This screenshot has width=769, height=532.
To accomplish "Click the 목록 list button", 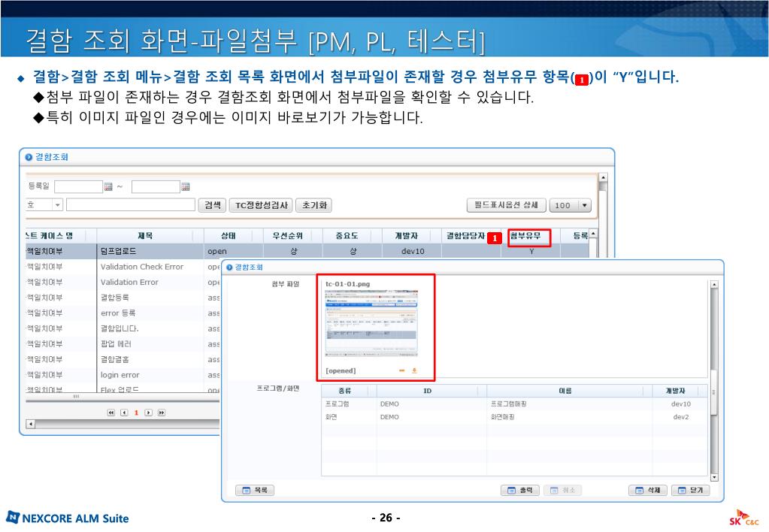I will point(255,490).
